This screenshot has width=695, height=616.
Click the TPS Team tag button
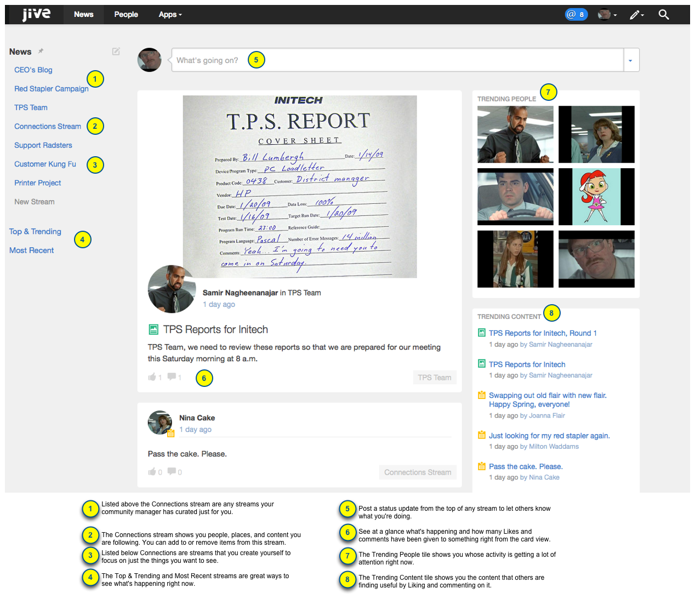point(435,378)
